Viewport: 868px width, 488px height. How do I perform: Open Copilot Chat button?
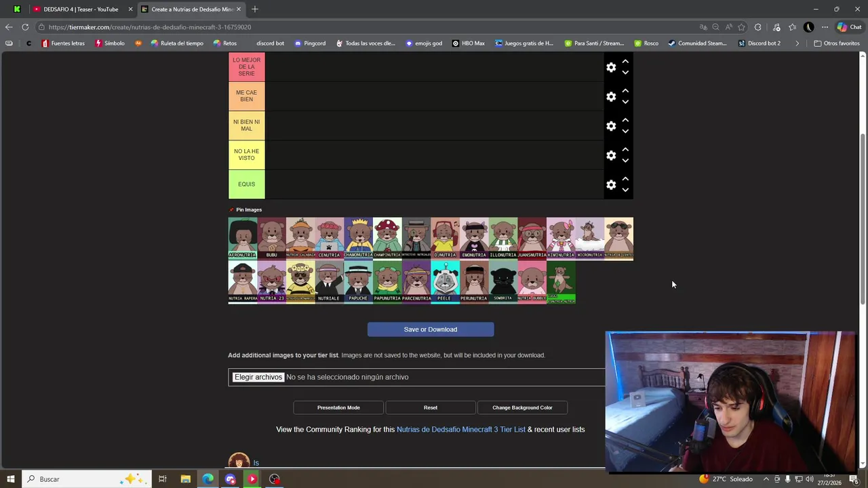(x=848, y=27)
